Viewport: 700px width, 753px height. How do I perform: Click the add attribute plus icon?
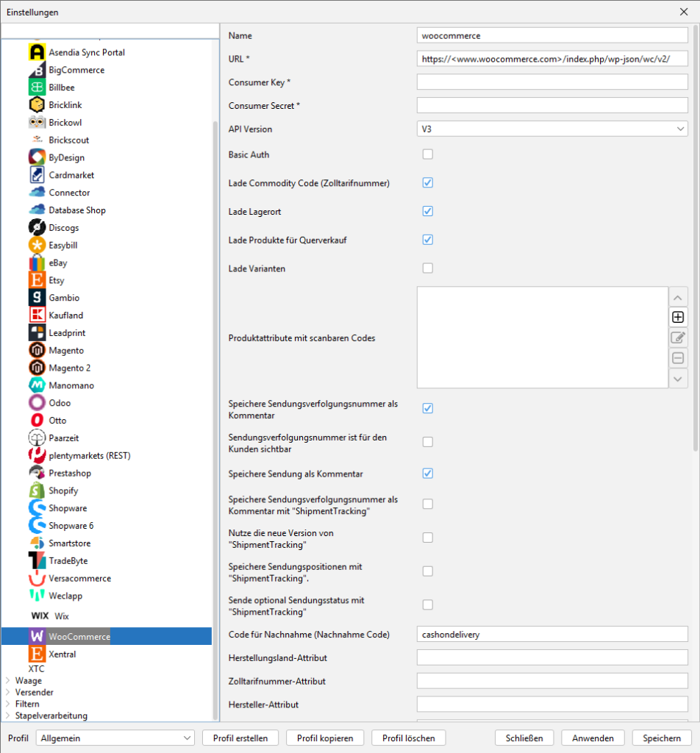pyautogui.click(x=678, y=318)
